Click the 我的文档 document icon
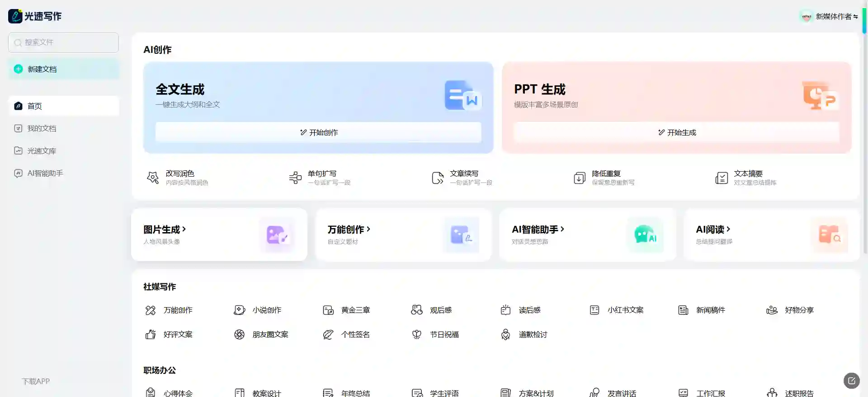The image size is (868, 397). coord(18,128)
